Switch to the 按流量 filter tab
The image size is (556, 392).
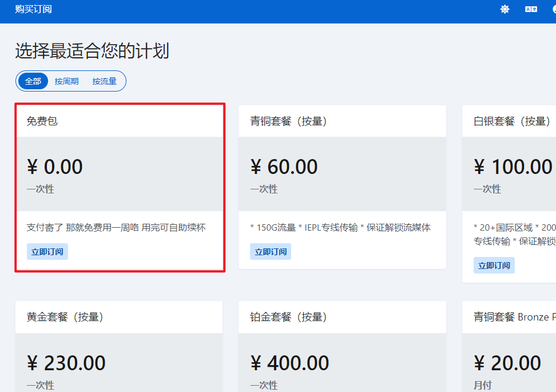104,81
